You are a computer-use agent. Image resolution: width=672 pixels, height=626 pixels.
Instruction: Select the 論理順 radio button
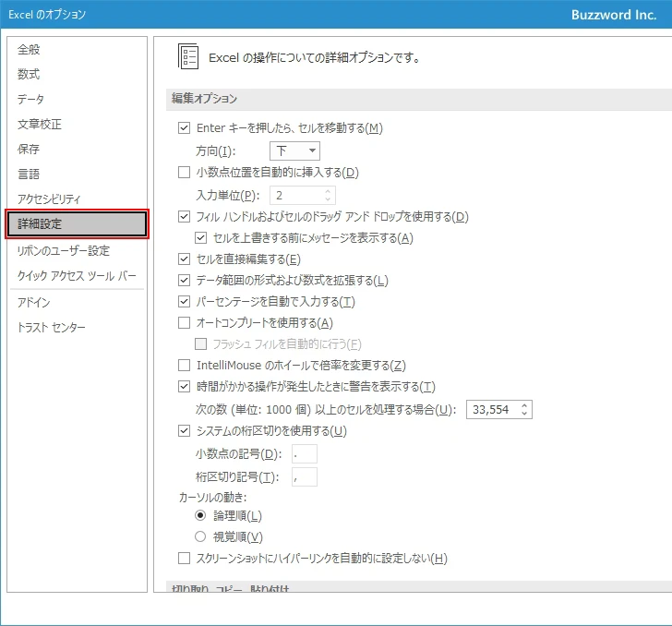200,515
